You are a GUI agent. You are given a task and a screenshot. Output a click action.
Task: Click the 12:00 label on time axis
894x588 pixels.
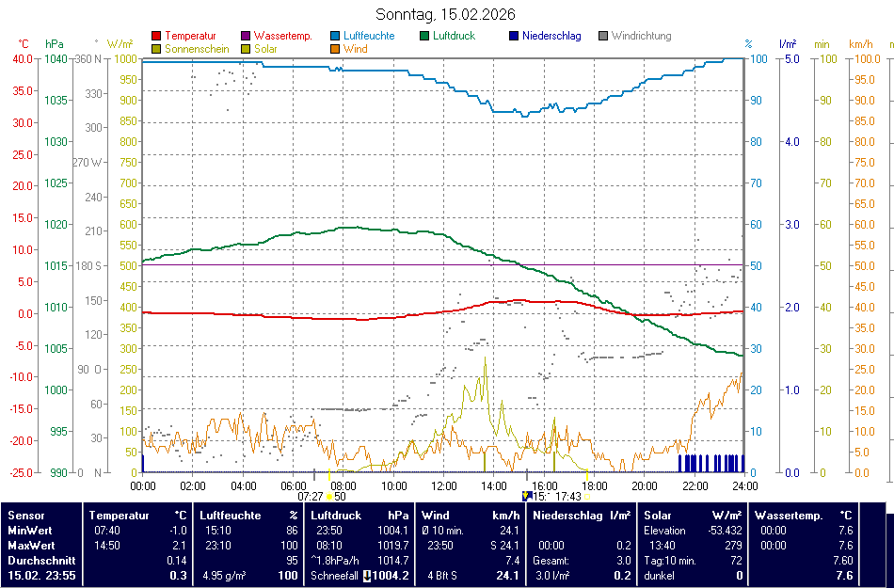[x=443, y=485]
